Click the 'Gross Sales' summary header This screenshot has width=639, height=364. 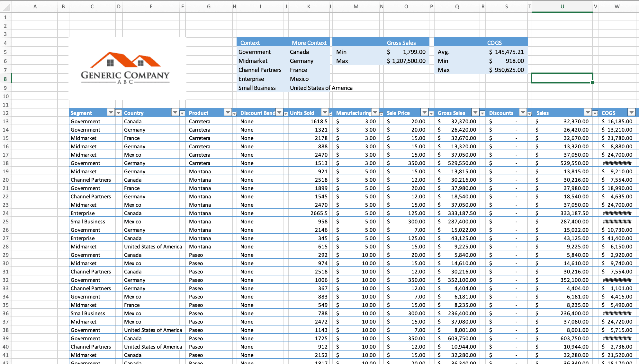tap(406, 42)
